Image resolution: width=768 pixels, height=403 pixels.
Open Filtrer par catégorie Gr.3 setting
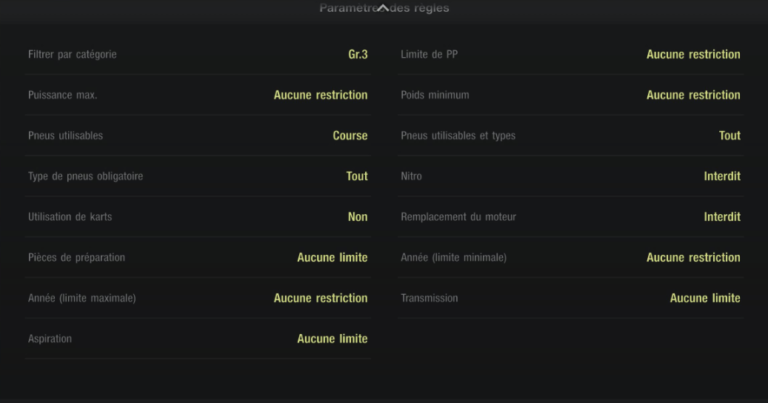click(198, 54)
